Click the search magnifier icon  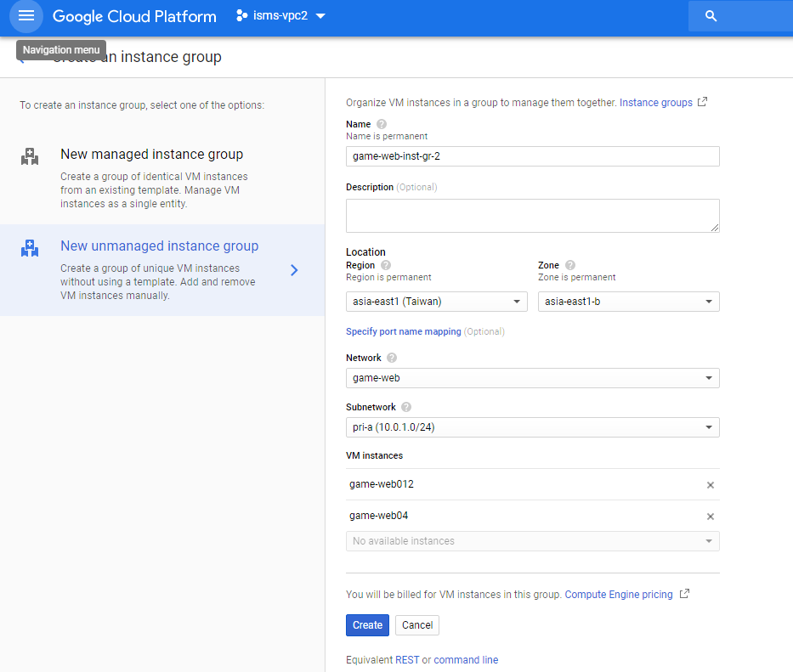click(x=711, y=16)
